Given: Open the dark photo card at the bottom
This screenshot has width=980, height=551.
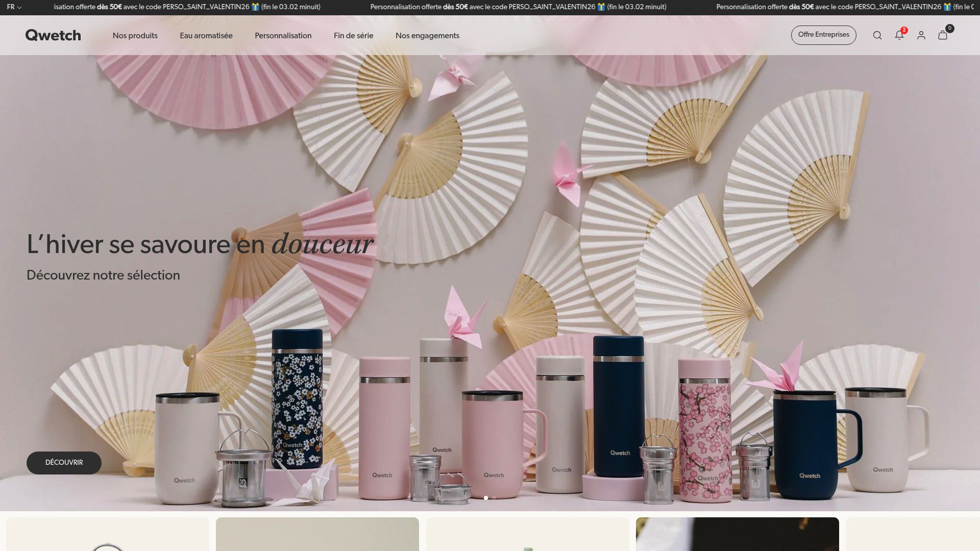Looking at the screenshot, I should [x=738, y=534].
